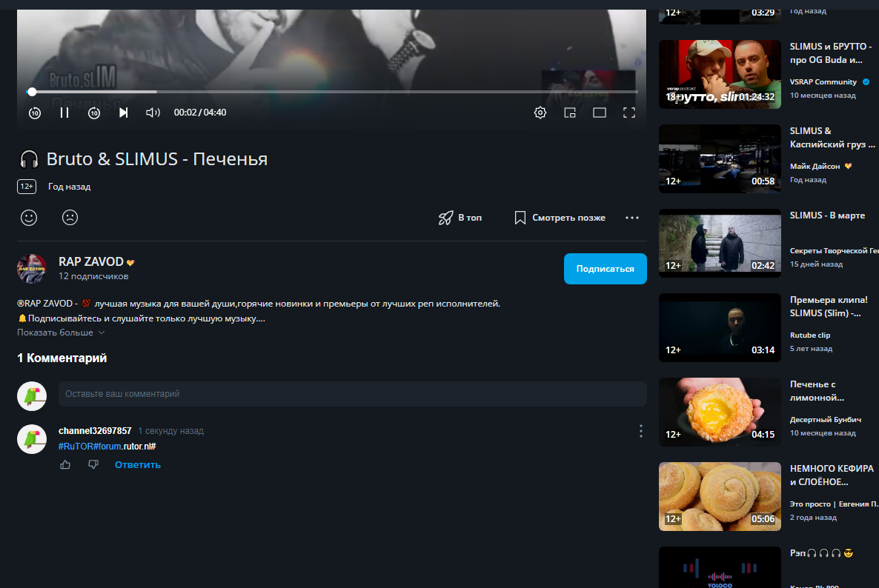Dislike the channel32697857 comment
879x588 pixels.
pyautogui.click(x=93, y=464)
